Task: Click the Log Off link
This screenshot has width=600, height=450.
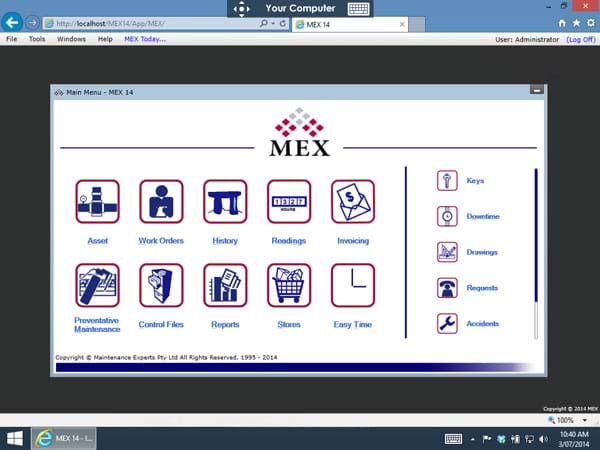Action: coord(581,39)
